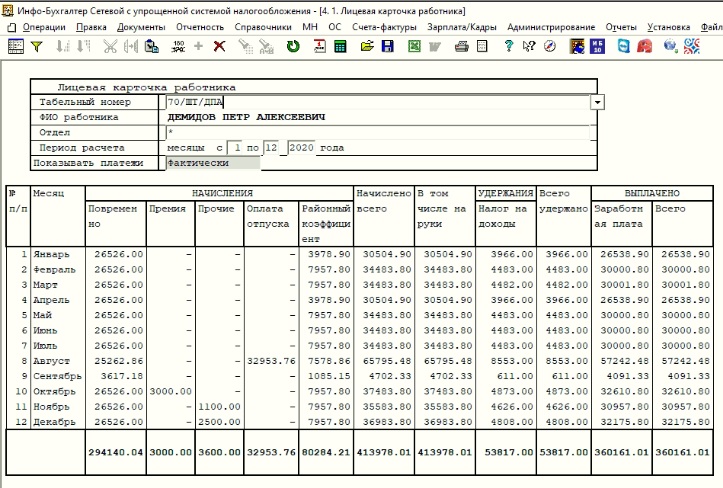Screen dimensions: 723x488
Task: Click the red Ammyy admin icon
Action: tap(645, 46)
